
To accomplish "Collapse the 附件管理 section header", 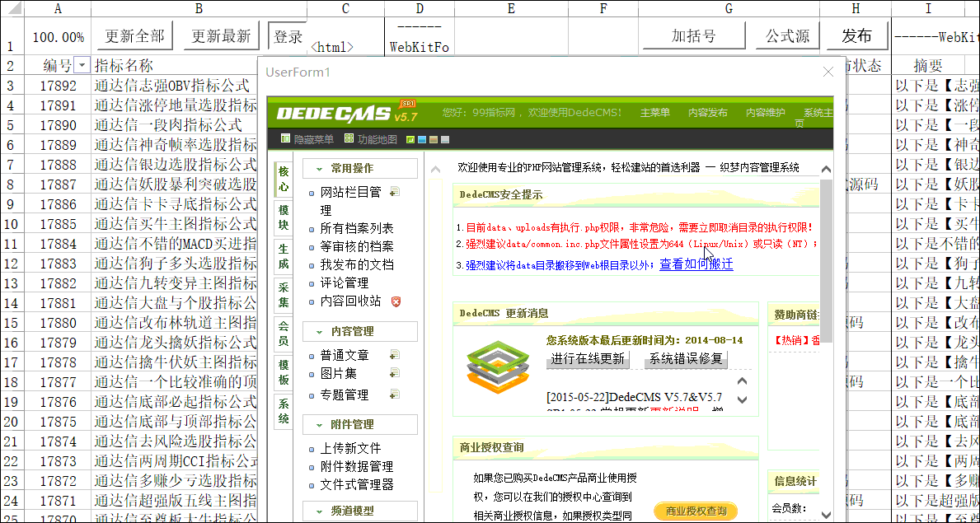I will [x=359, y=424].
